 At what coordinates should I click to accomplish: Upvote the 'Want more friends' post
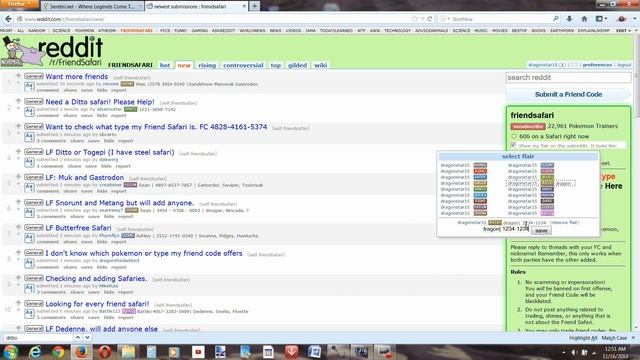coord(18,76)
